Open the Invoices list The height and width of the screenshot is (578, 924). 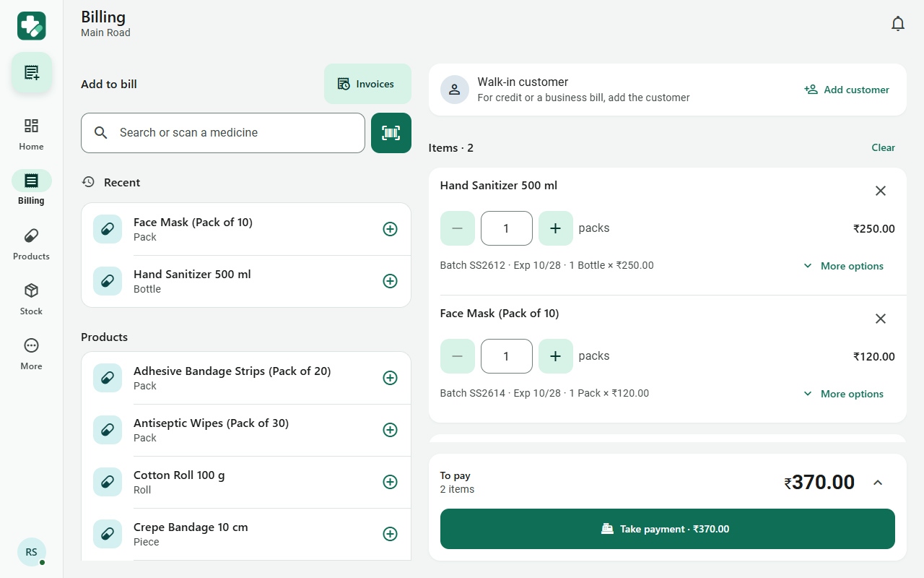(x=367, y=84)
